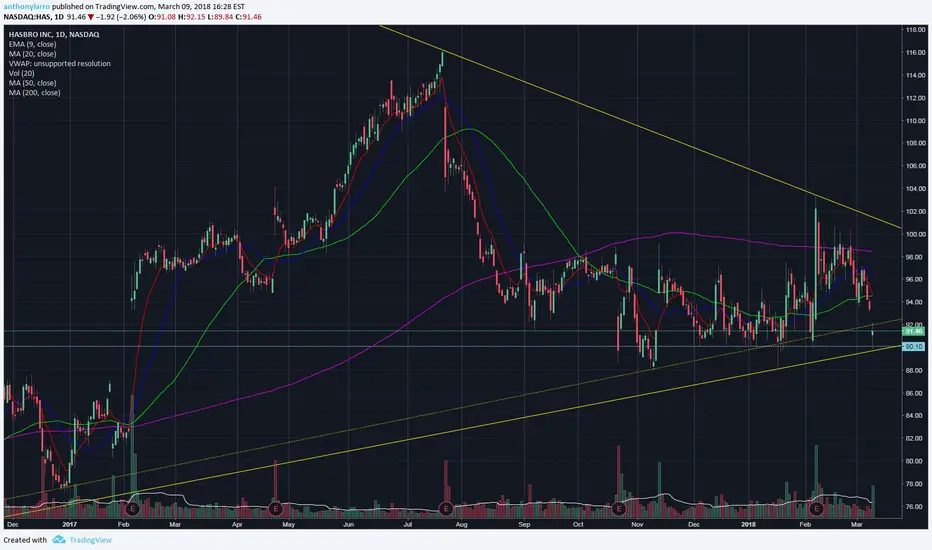932x550 pixels.
Task: Open the February 2018 earnings 'E' marker
Action: (816, 508)
